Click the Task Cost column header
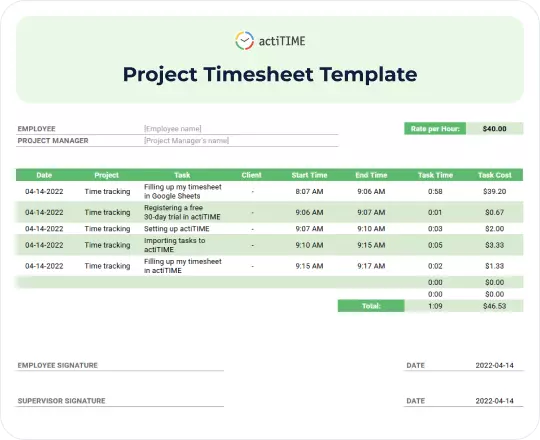Screen dimensions: 540x440 [x=495, y=175]
